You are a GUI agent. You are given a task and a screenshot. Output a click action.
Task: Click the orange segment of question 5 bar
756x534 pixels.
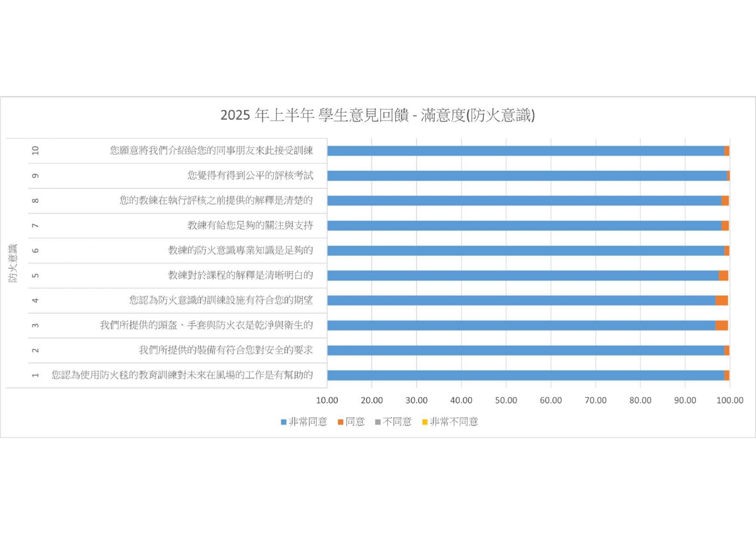[x=723, y=276]
